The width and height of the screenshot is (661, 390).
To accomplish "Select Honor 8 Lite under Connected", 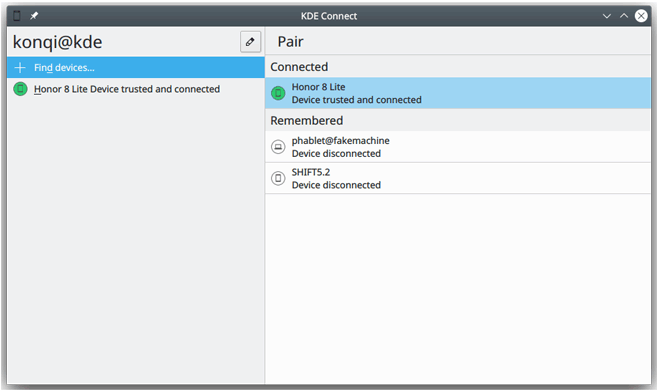I will tap(458, 93).
